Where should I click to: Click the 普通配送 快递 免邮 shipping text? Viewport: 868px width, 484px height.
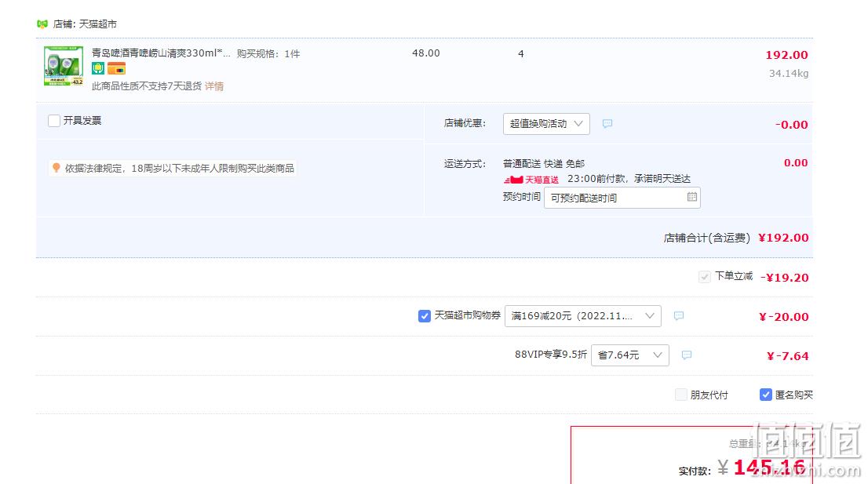[x=544, y=164]
